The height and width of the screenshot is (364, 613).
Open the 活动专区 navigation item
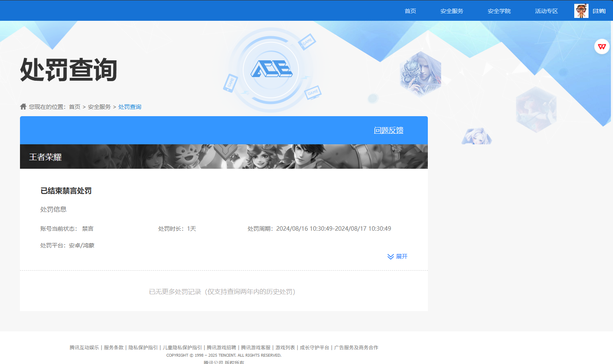(x=547, y=11)
